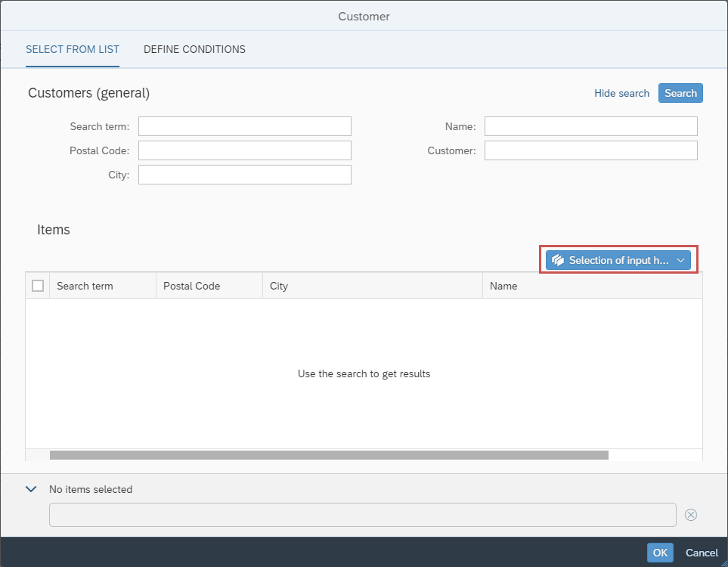Toggle the select all checkbox in table header
Viewport: 728px width, 567px height.
point(38,286)
